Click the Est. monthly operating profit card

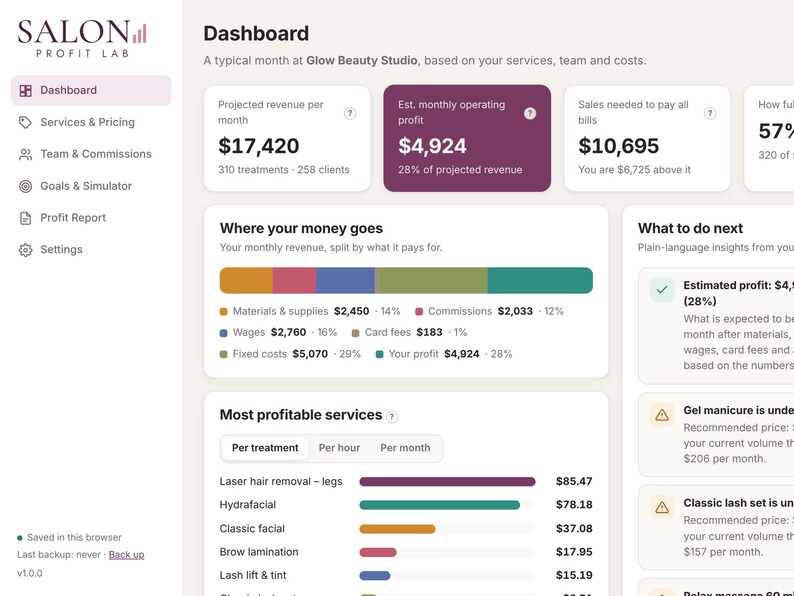click(467, 138)
